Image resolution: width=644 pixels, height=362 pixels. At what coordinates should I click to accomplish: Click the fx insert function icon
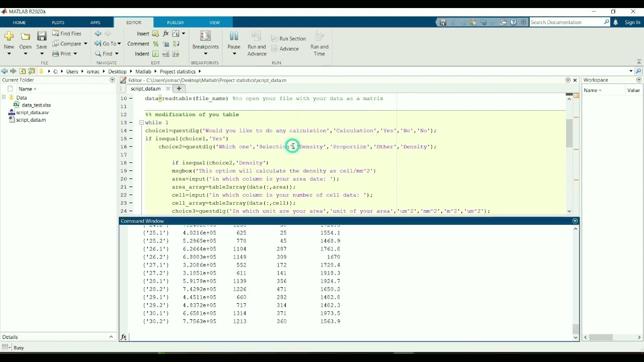click(x=166, y=34)
